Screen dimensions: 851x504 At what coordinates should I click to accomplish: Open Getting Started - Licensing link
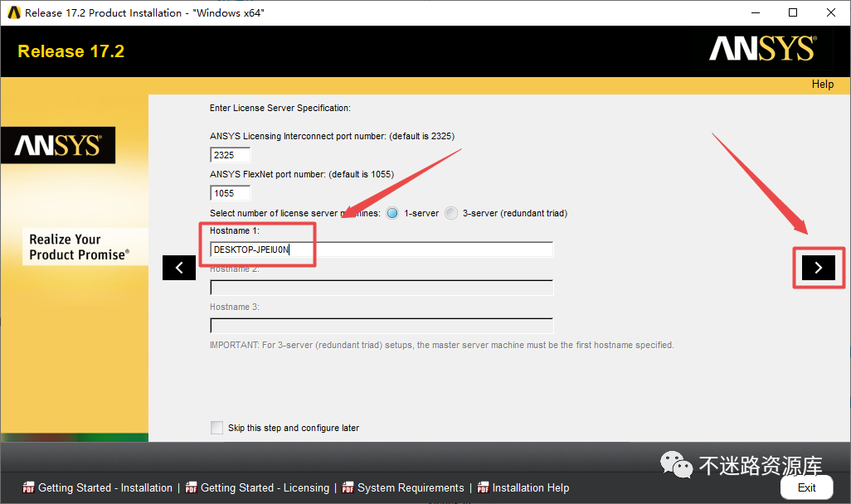[265, 487]
